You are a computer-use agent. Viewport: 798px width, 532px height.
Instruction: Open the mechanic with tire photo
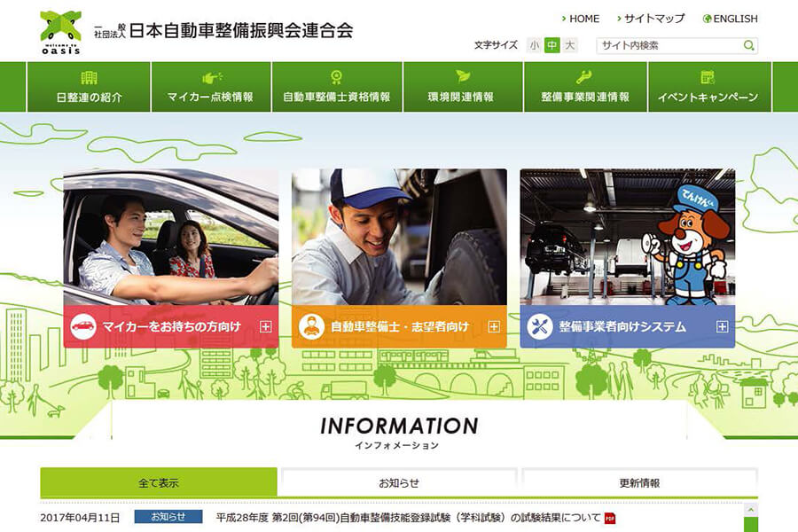(x=399, y=238)
